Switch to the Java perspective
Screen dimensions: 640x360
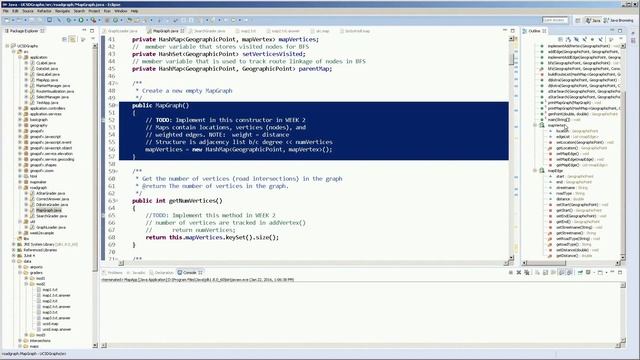[x=593, y=20]
